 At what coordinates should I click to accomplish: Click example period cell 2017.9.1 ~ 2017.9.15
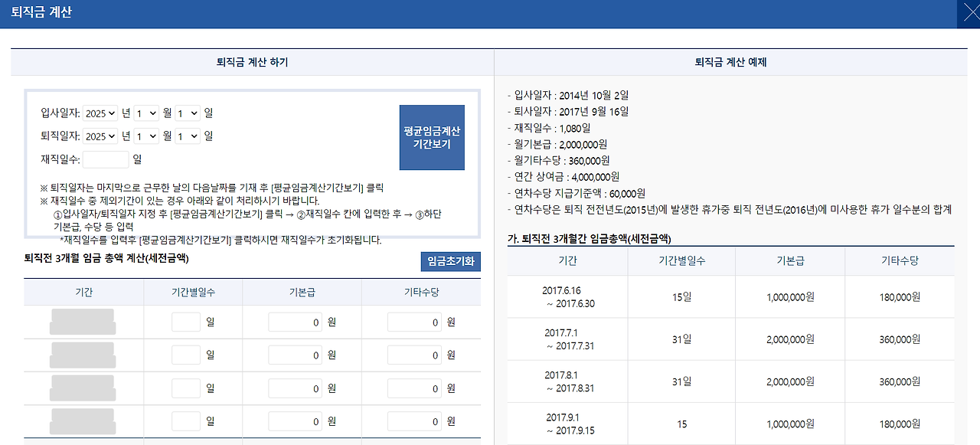(x=567, y=424)
